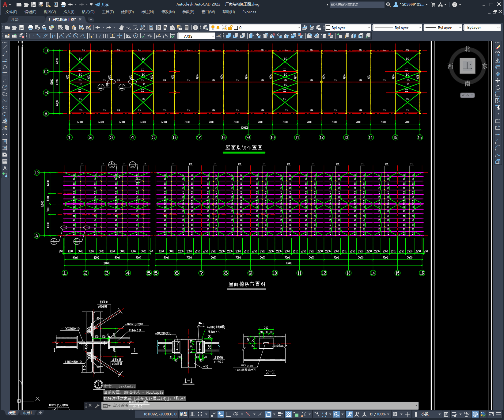The image size is (504, 420).
Task: Open the 视图(V) menu
Action: [50, 12]
